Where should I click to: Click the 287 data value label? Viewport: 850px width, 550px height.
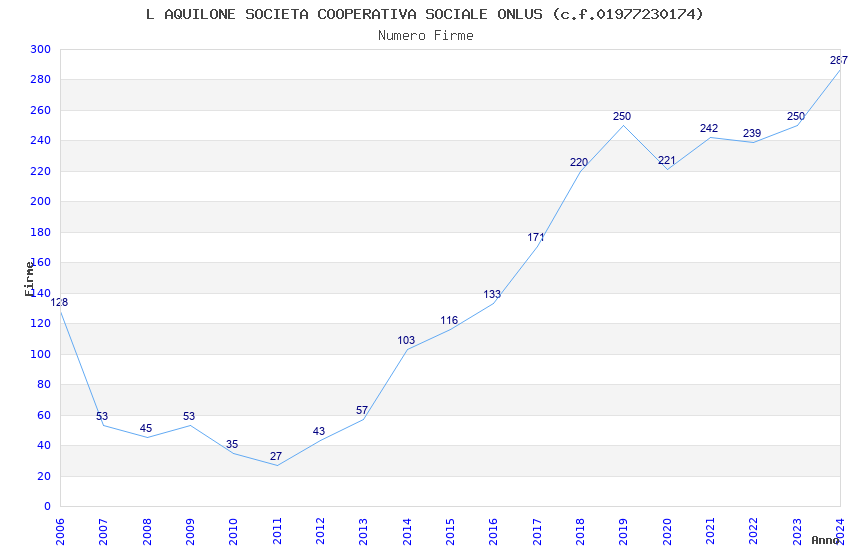coord(839,60)
